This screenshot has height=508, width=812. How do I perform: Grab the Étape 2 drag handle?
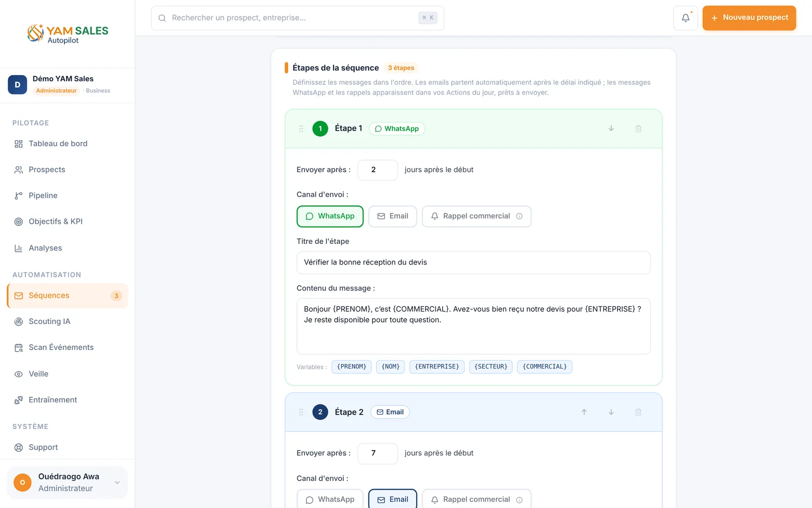coord(301,412)
